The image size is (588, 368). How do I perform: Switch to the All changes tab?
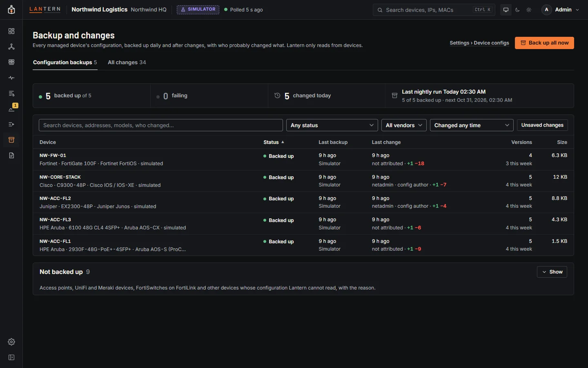click(x=127, y=63)
